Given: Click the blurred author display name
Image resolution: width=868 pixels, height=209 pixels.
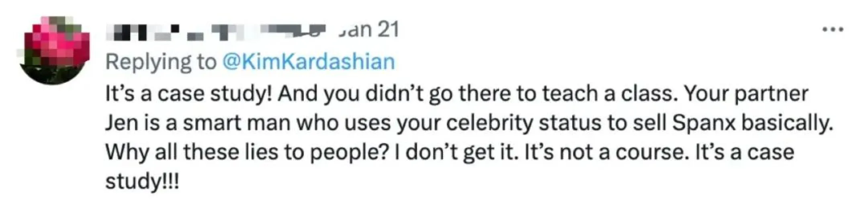Looking at the screenshot, I should [x=217, y=31].
